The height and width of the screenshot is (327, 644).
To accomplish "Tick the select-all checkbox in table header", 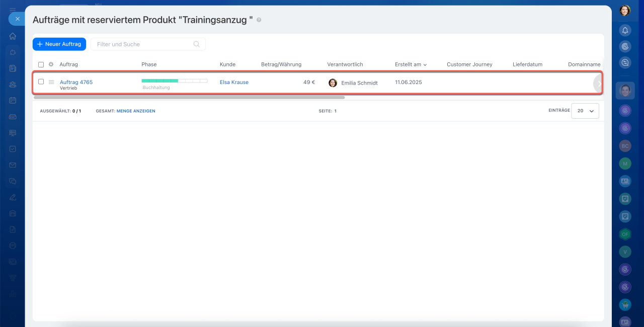I will point(41,64).
